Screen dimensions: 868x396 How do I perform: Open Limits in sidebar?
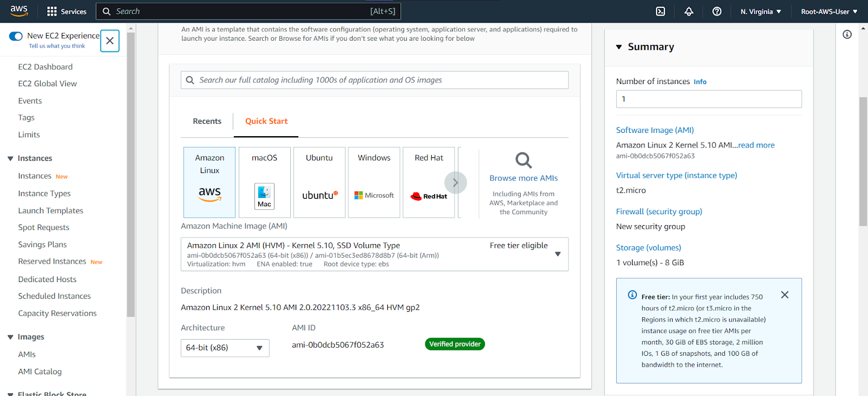(x=29, y=135)
